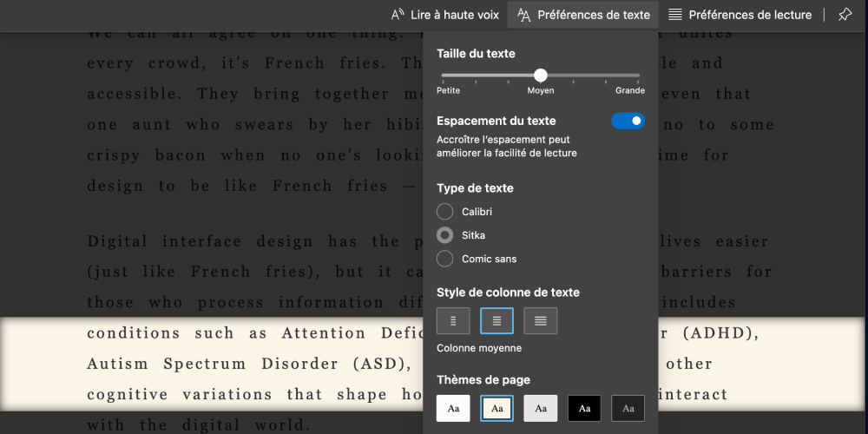Select the Sitka font option
Viewport: 868px width, 434px height.
445,235
